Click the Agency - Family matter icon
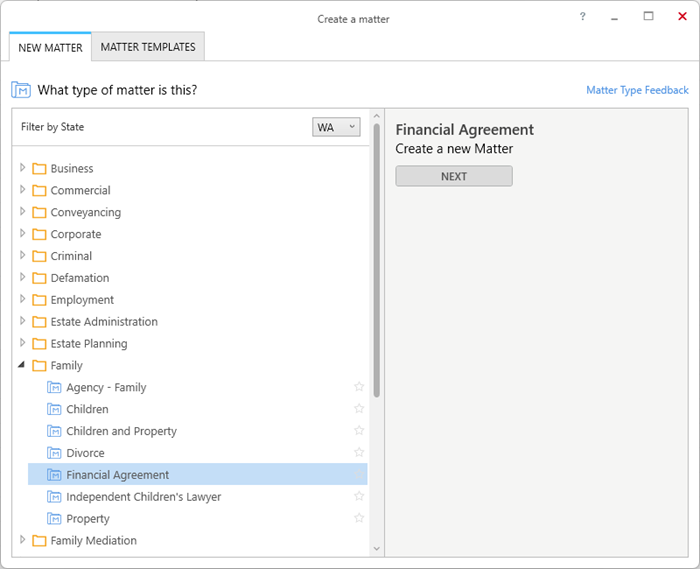The image size is (700, 569). coord(54,387)
